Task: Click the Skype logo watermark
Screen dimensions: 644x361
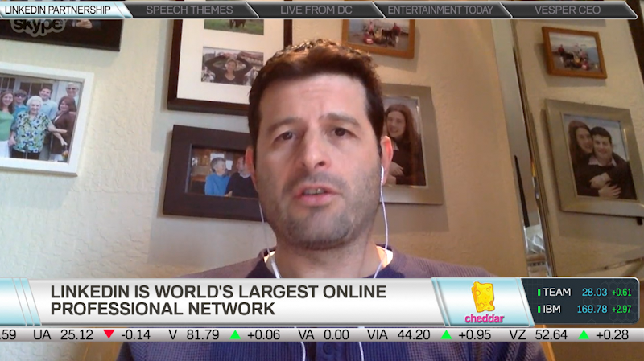Action: tap(38, 27)
